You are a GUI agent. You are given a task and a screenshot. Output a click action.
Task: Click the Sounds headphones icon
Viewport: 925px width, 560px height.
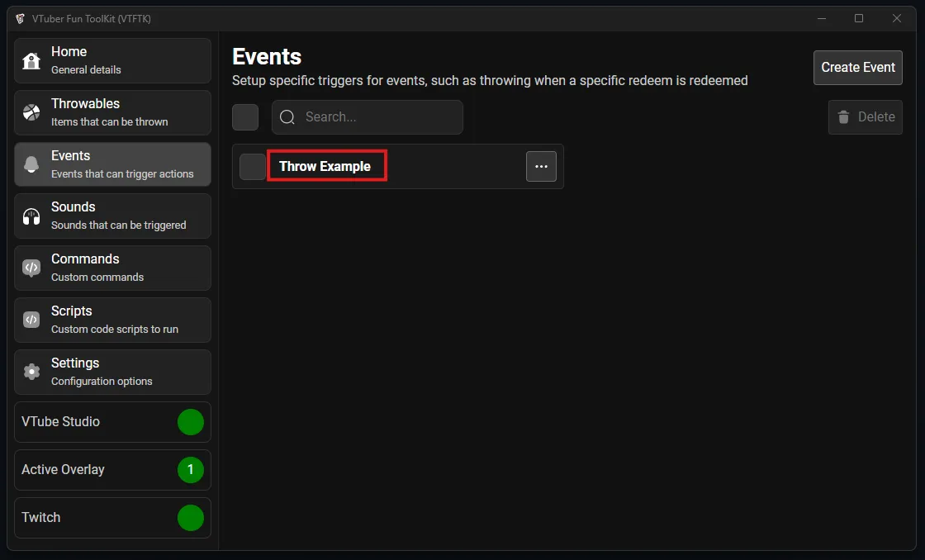point(31,216)
